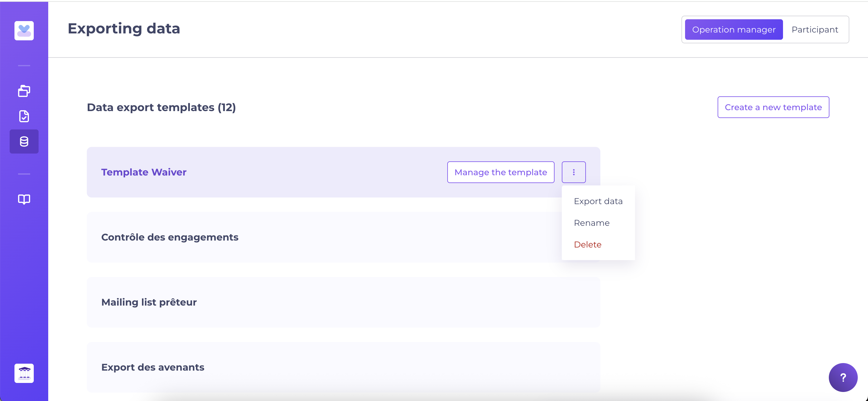Click the Exporting data page title
The image size is (868, 401).
click(x=124, y=29)
